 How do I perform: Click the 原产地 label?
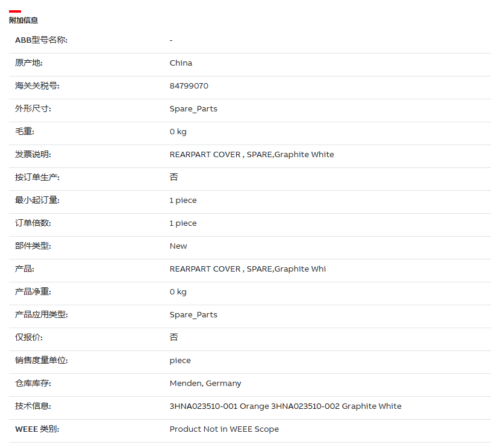[29, 63]
